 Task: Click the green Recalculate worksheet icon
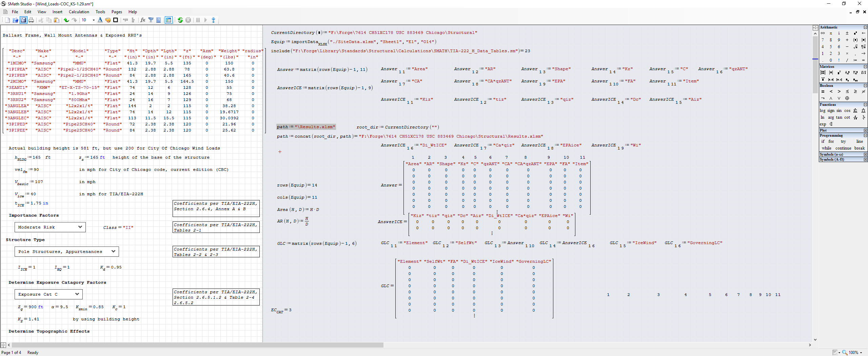point(180,20)
